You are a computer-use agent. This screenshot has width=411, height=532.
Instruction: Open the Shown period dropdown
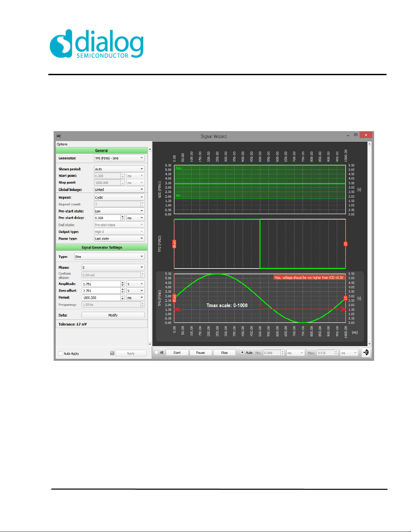pos(119,169)
